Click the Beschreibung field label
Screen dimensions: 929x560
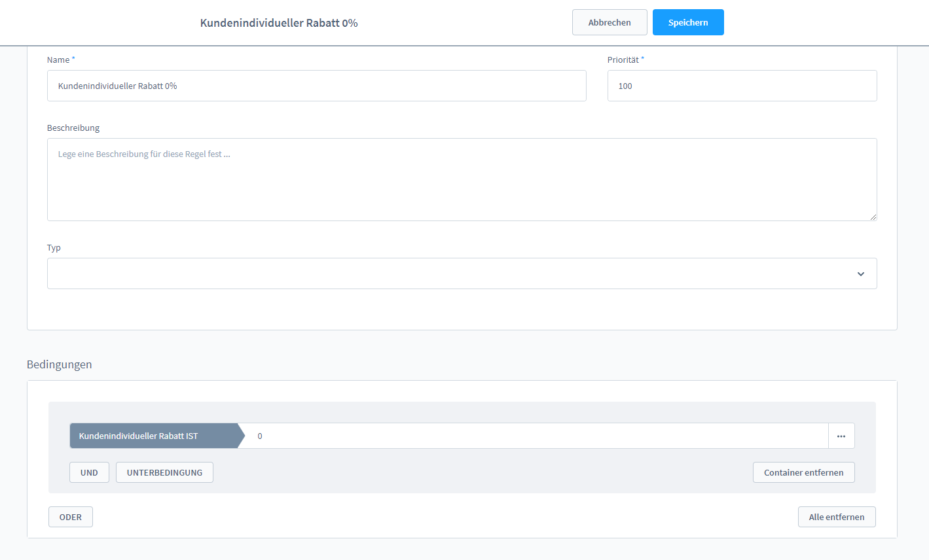(x=73, y=128)
